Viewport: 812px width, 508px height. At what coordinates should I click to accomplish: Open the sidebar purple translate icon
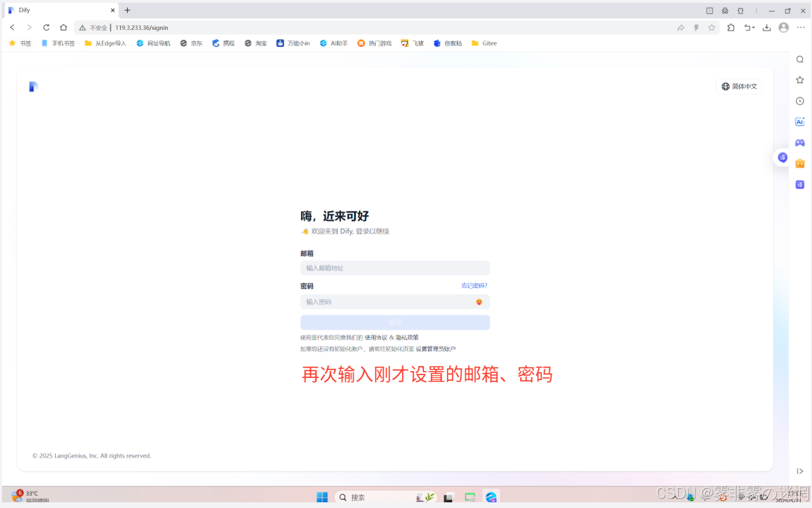tap(800, 184)
